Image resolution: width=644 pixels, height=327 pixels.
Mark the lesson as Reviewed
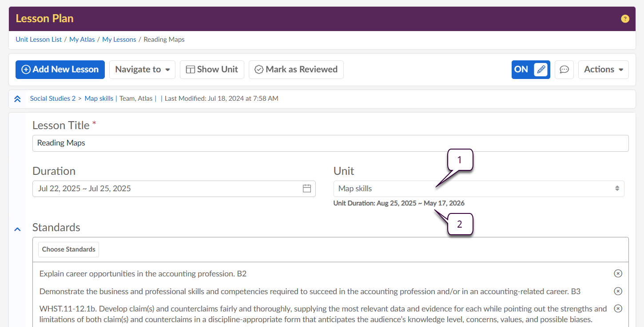[296, 70]
